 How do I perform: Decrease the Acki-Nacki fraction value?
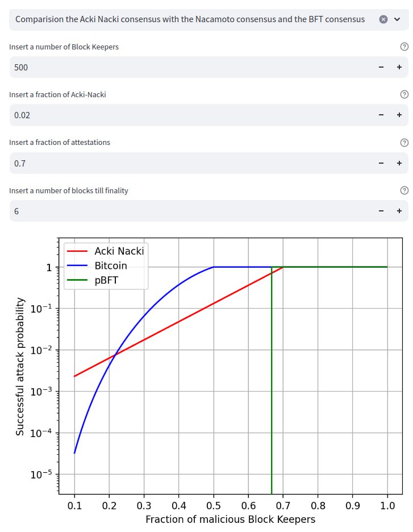[x=381, y=115]
